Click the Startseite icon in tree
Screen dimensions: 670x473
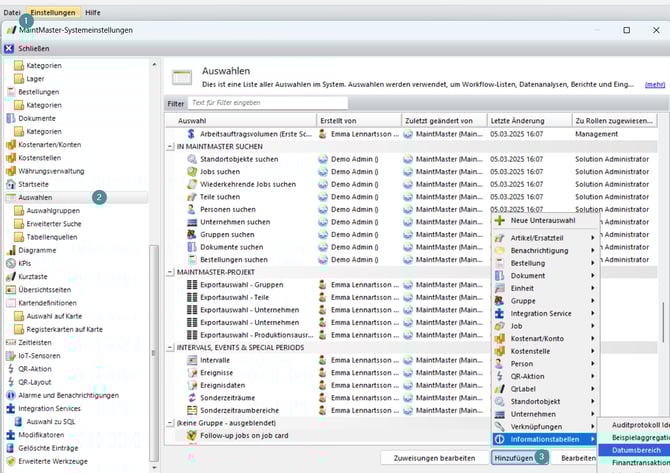coord(11,184)
